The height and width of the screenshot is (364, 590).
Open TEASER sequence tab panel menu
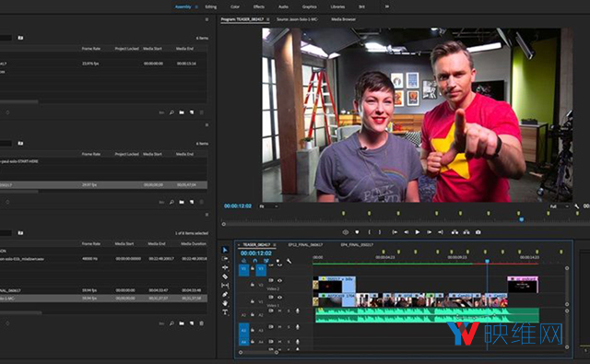click(275, 245)
